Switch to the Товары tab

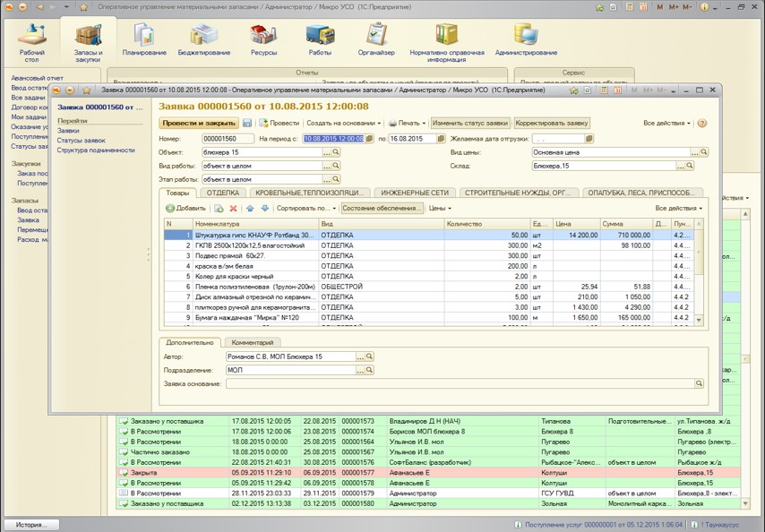[177, 193]
